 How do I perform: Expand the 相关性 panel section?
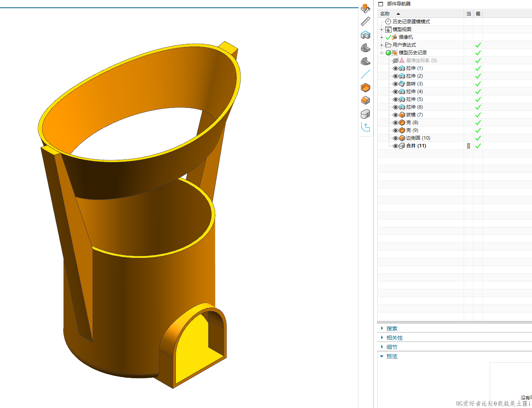coord(382,337)
